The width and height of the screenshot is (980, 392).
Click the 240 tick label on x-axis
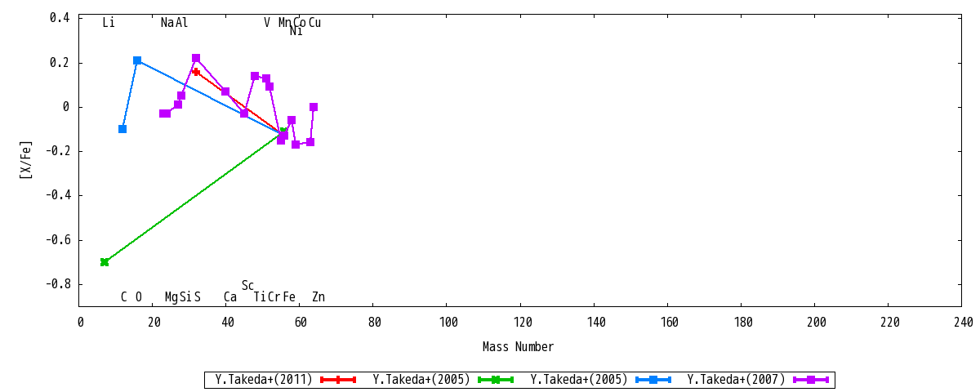(x=962, y=323)
